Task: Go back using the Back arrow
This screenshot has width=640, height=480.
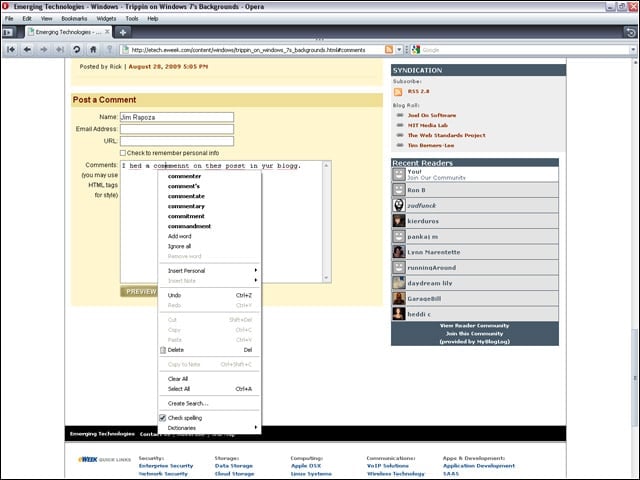Action: pyautogui.click(x=27, y=50)
